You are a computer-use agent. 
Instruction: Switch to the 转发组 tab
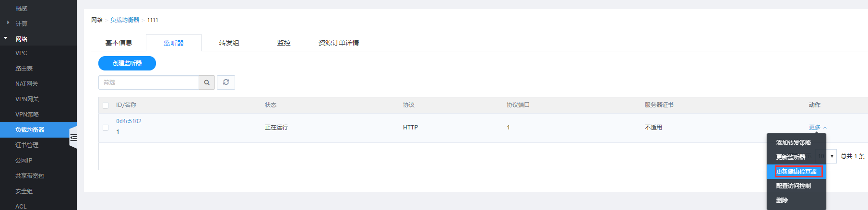(229, 43)
